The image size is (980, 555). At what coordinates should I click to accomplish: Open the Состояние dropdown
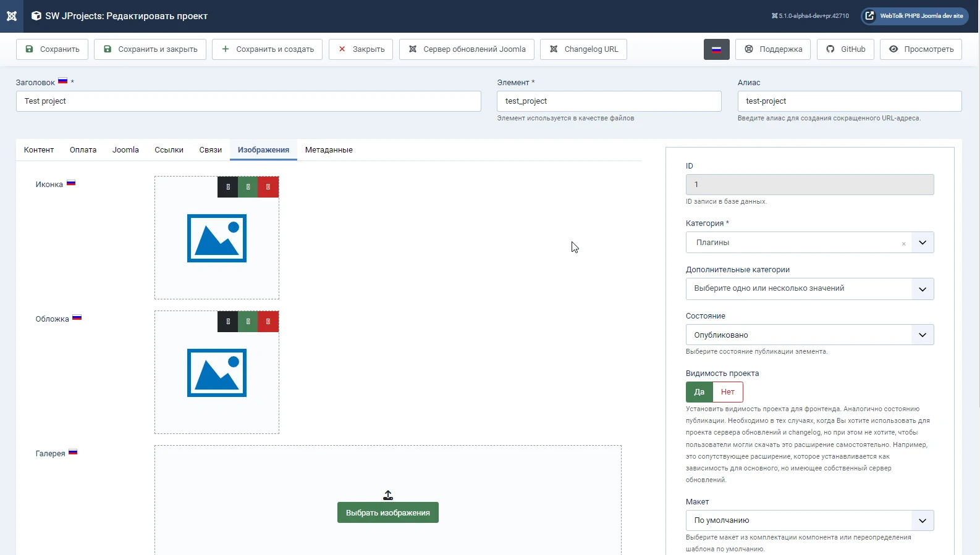pyautogui.click(x=809, y=335)
